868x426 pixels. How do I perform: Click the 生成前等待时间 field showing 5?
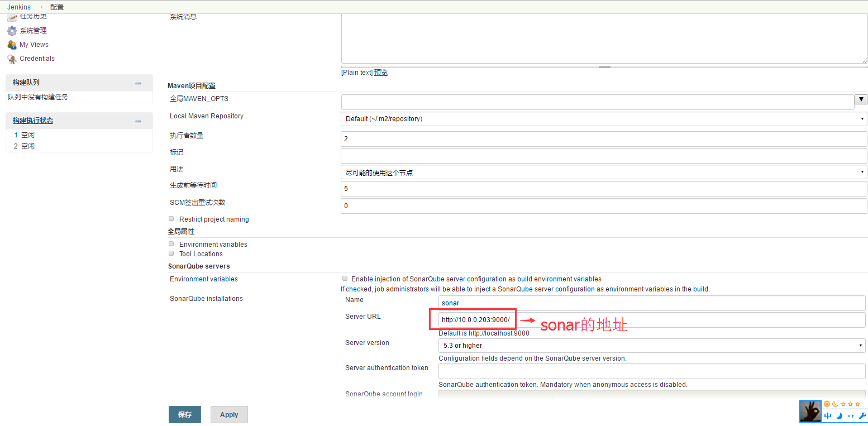point(604,189)
